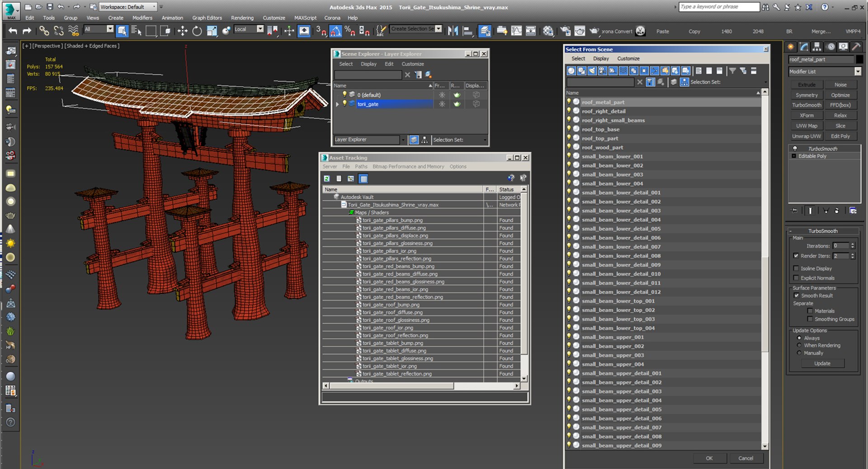This screenshot has height=469, width=868.
Task: Click the Unwrap UVW modifier button
Action: pos(807,136)
